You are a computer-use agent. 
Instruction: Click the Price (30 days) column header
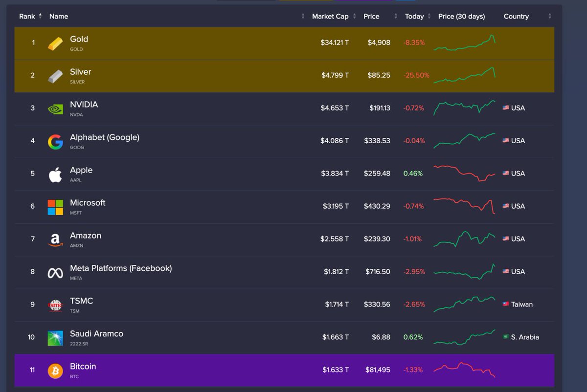pyautogui.click(x=461, y=17)
